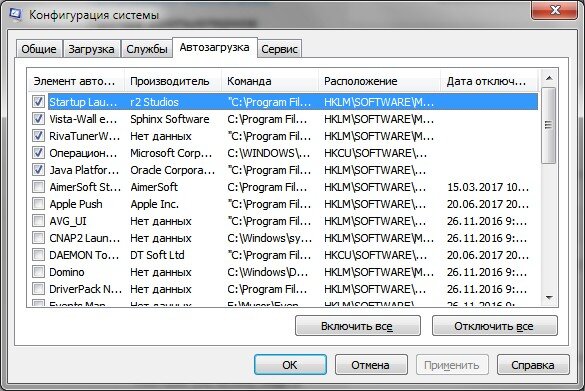Image resolution: width=585 pixels, height=391 pixels.
Task: Click Sphinx Software manufacturer cell
Action: (170, 119)
